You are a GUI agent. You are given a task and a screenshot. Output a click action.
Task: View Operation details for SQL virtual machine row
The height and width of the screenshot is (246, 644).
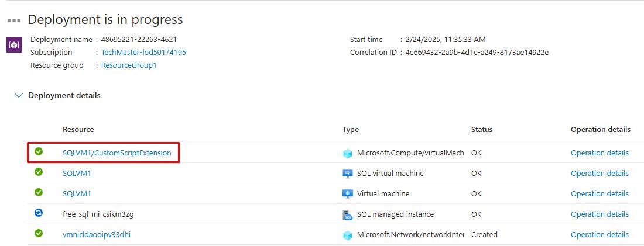click(600, 173)
